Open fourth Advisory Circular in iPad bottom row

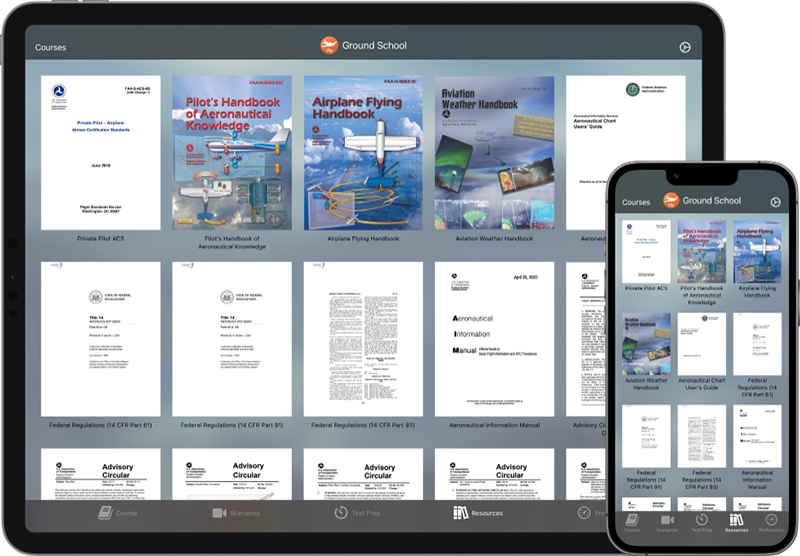(x=494, y=474)
